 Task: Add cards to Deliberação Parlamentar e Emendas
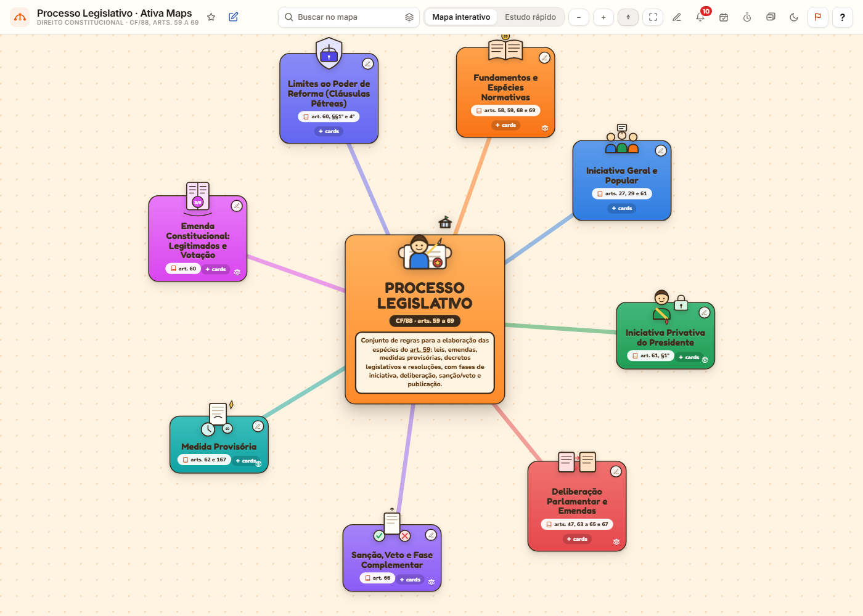(x=577, y=539)
